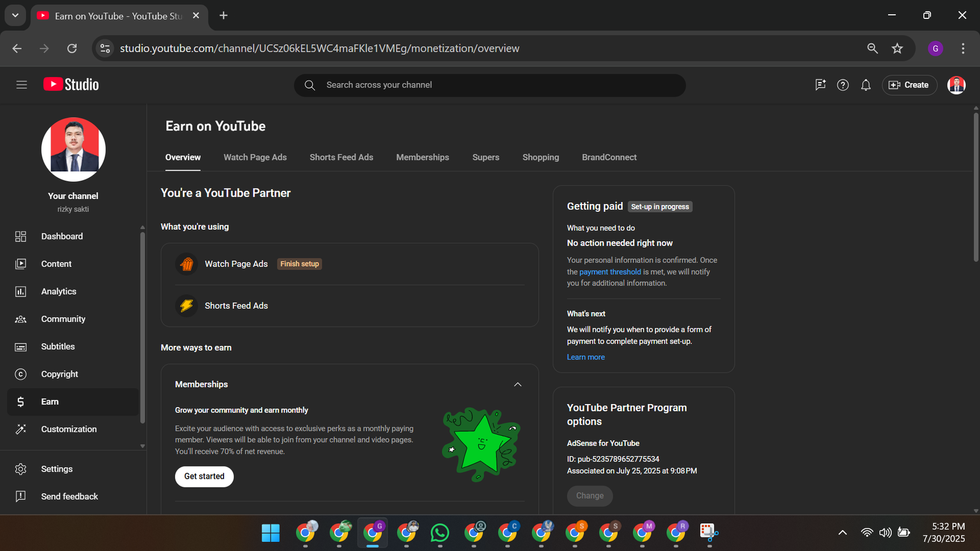Click the Shorts Feed Ads row label
The height and width of the screenshot is (551, 980).
click(x=236, y=305)
